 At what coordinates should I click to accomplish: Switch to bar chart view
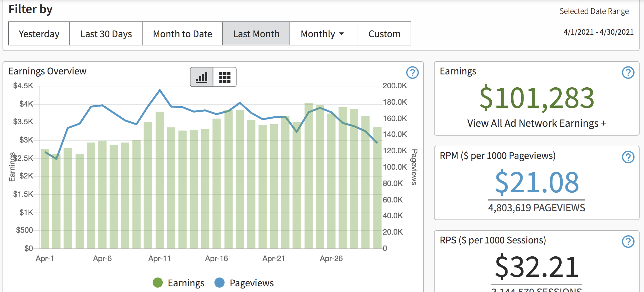[202, 77]
